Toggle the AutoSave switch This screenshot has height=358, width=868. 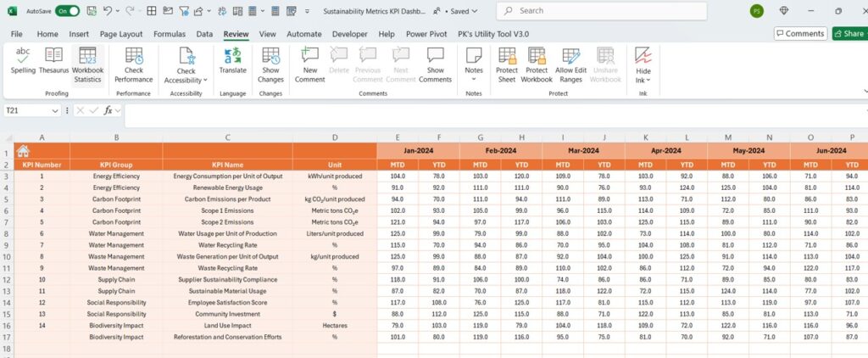pyautogui.click(x=67, y=10)
